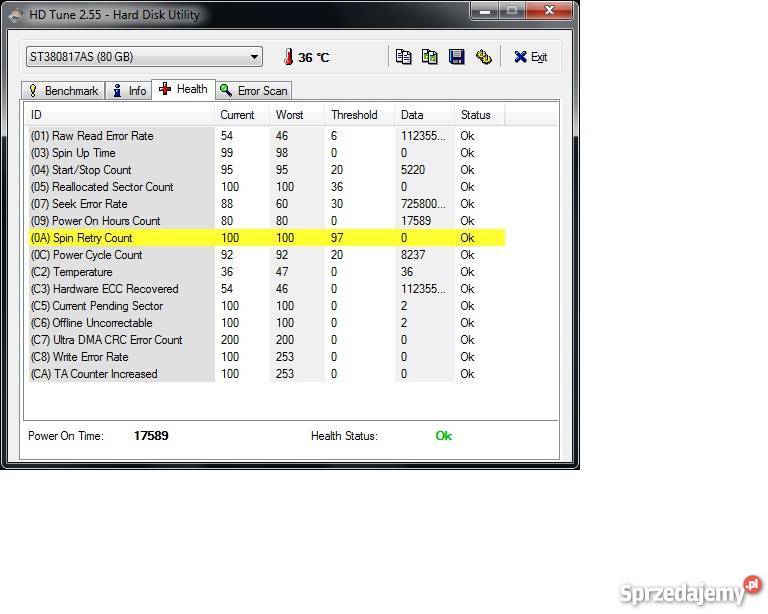This screenshot has width=768, height=614.
Task: Click Ok status in Seek Error Rate row
Action: pyautogui.click(x=467, y=204)
